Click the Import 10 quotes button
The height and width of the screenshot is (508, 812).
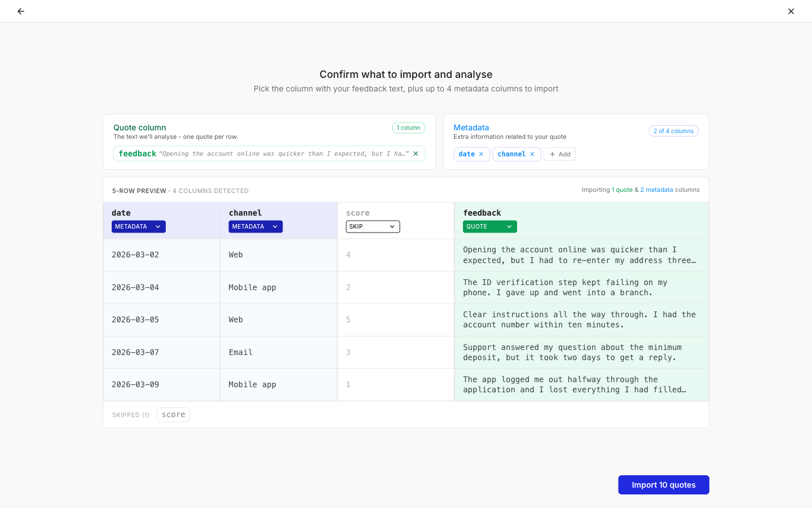(x=664, y=485)
